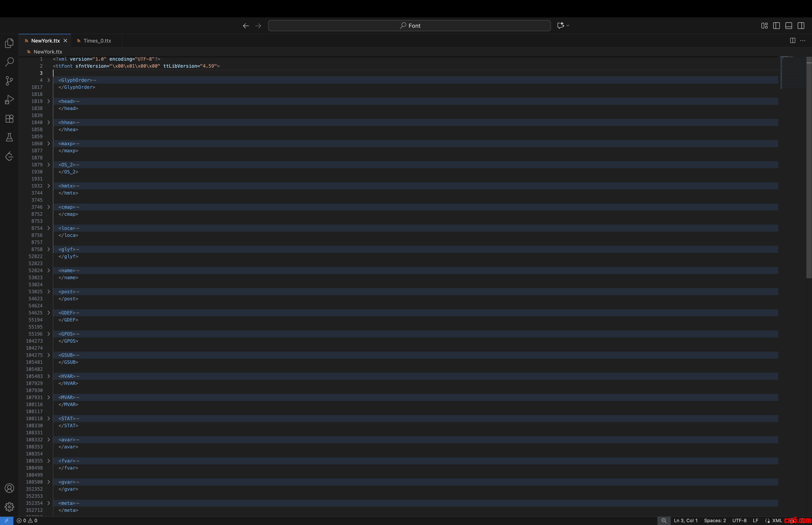Open the Accounts icon in activity bar
812x525 pixels.
[x=9, y=488]
